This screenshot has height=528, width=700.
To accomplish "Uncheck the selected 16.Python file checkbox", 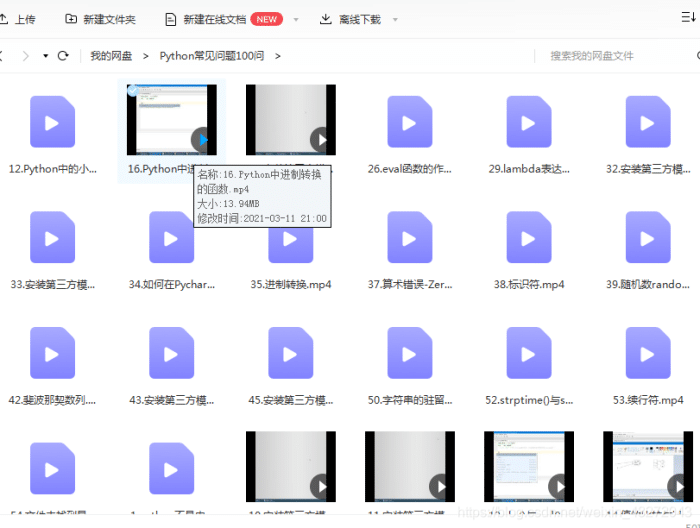I will [133, 91].
